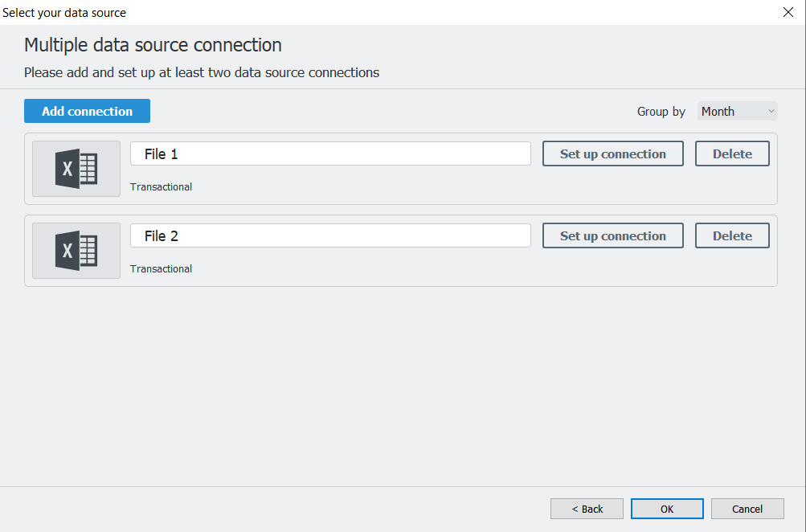Set up connection for File 1
Image resolution: width=806 pixels, height=532 pixels.
pos(612,154)
